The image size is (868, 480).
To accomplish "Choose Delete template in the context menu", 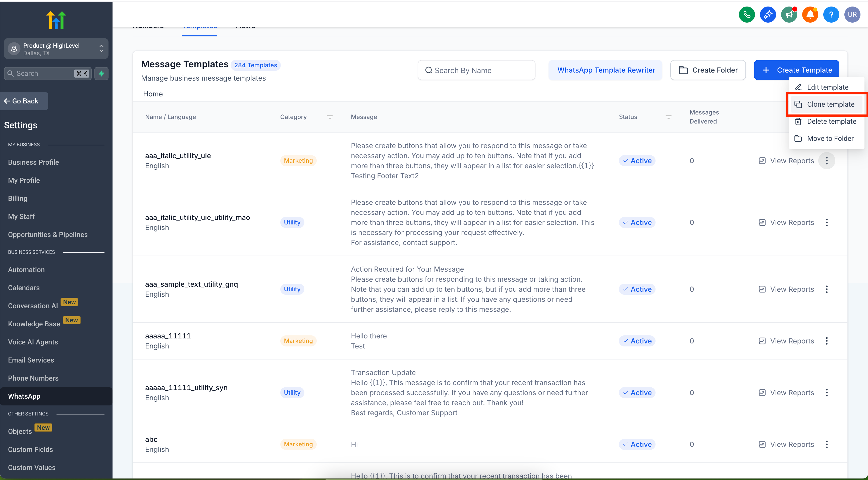I will 831,121.
